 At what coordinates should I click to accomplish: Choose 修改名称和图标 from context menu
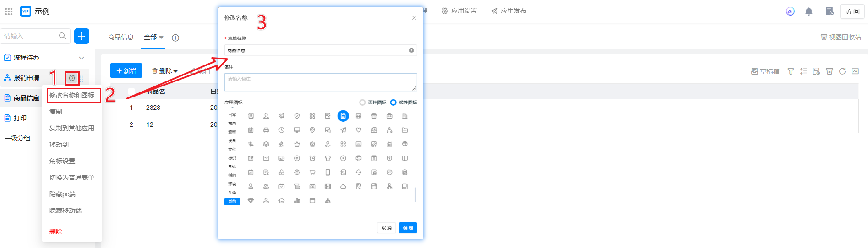[72, 95]
